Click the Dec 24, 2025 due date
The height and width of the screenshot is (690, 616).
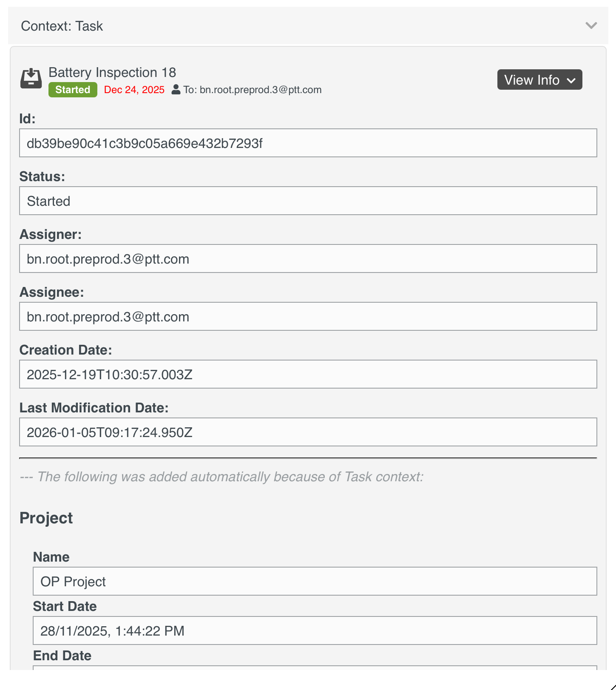pos(134,90)
